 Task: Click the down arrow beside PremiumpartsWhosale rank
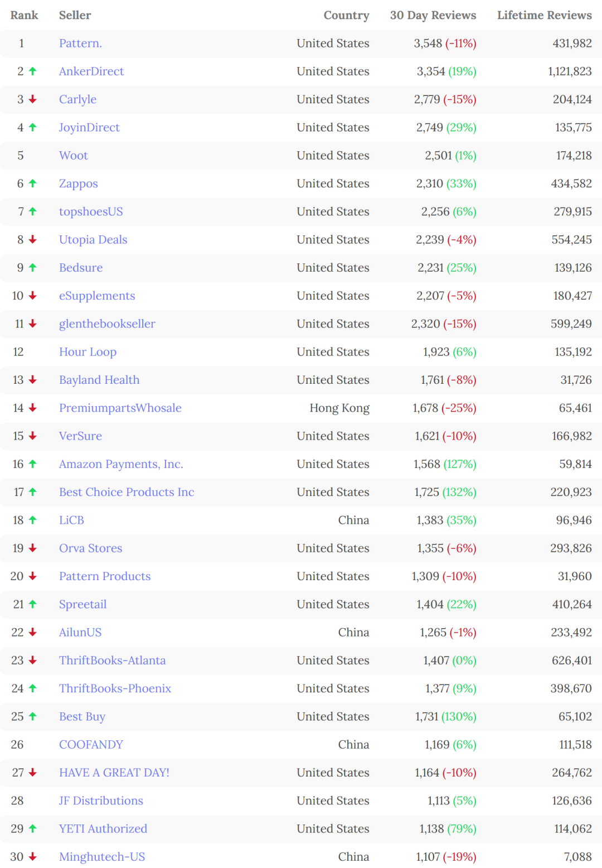32,408
